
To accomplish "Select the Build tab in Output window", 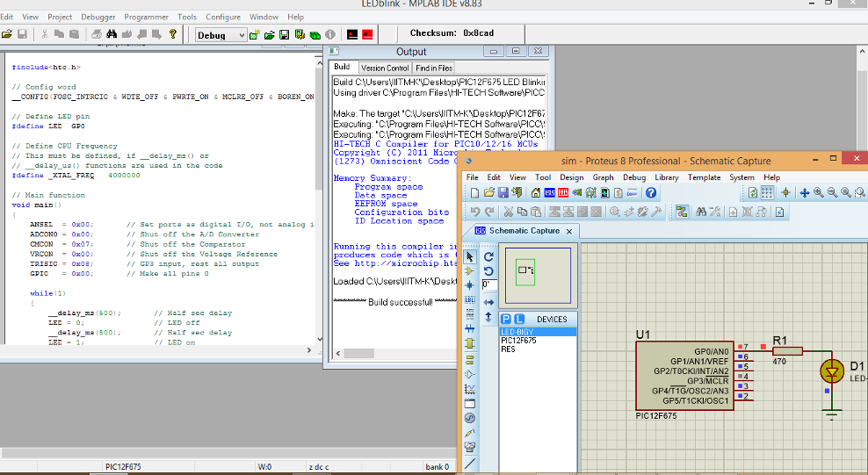I will pos(342,67).
